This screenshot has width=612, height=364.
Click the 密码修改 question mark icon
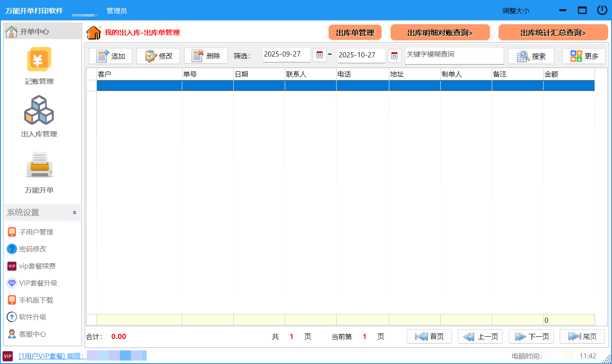click(x=12, y=249)
